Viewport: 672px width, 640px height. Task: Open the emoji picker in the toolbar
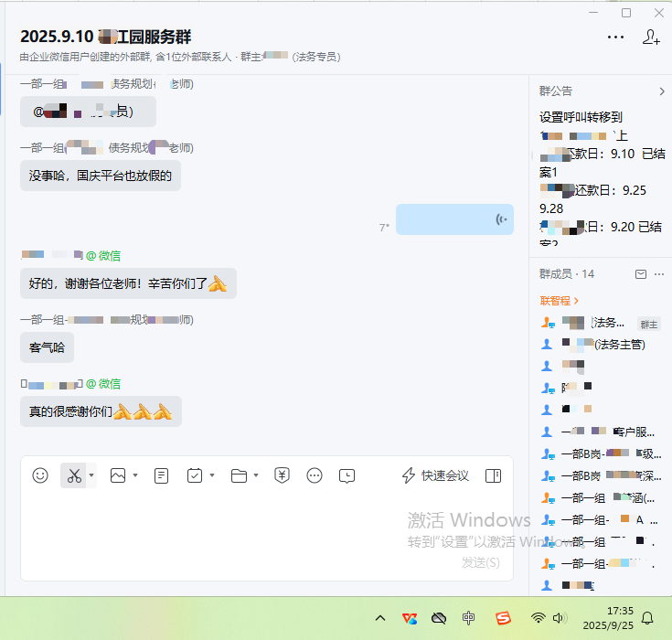pyautogui.click(x=40, y=475)
